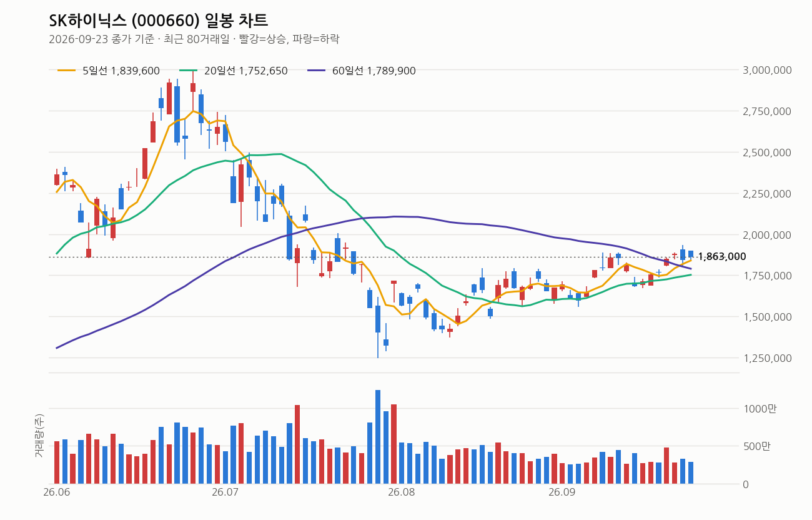
Task: Click the 3,000,000 price axis label
Action: tap(766, 70)
